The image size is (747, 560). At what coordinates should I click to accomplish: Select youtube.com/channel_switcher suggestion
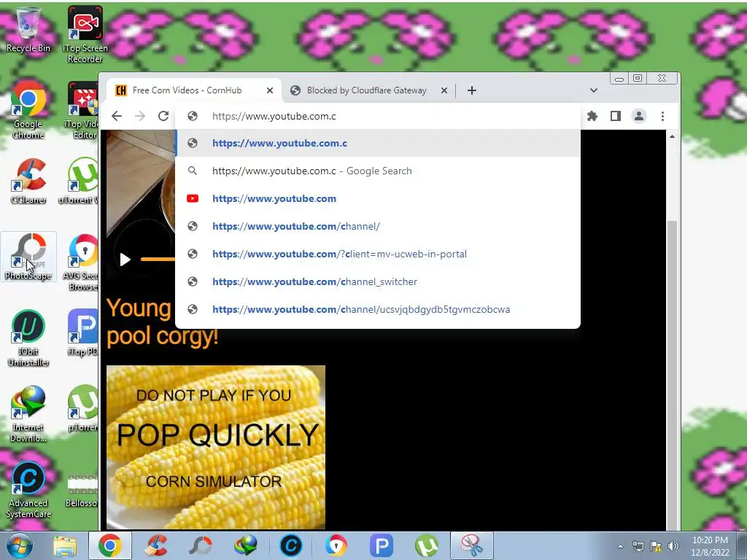tap(378, 281)
